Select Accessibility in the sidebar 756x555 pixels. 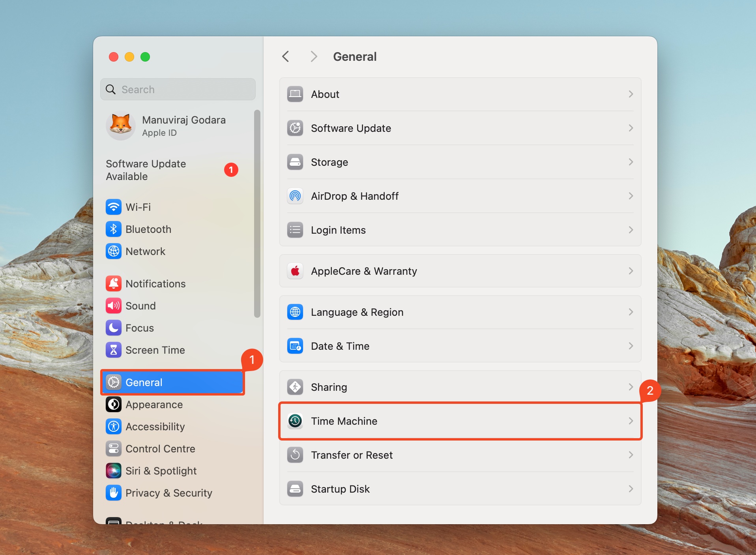[x=172, y=426]
